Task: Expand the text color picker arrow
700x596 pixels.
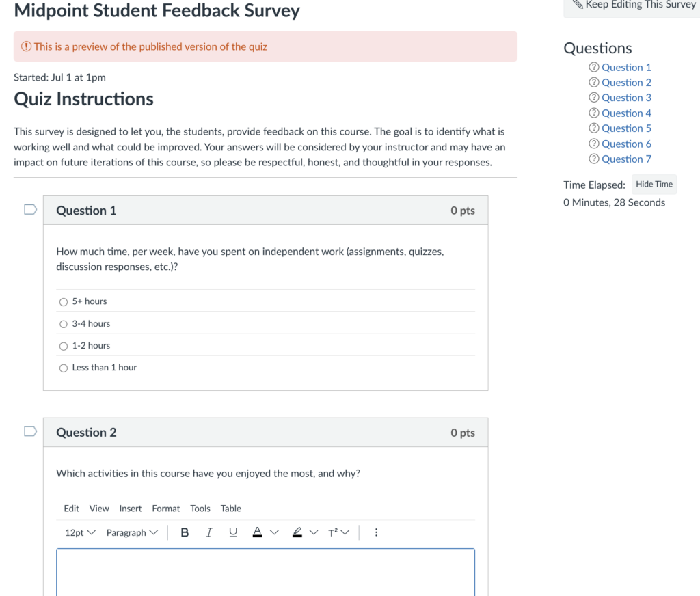Action: click(x=274, y=532)
